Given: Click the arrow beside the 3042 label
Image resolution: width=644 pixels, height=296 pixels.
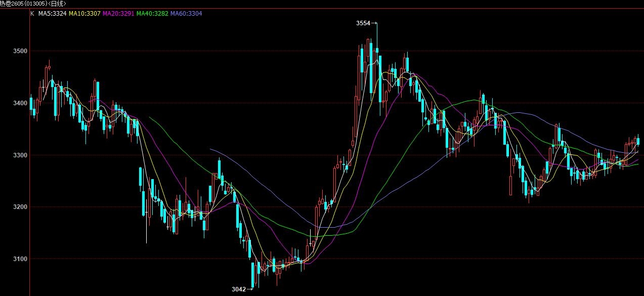Looking at the screenshot, I should [249, 289].
